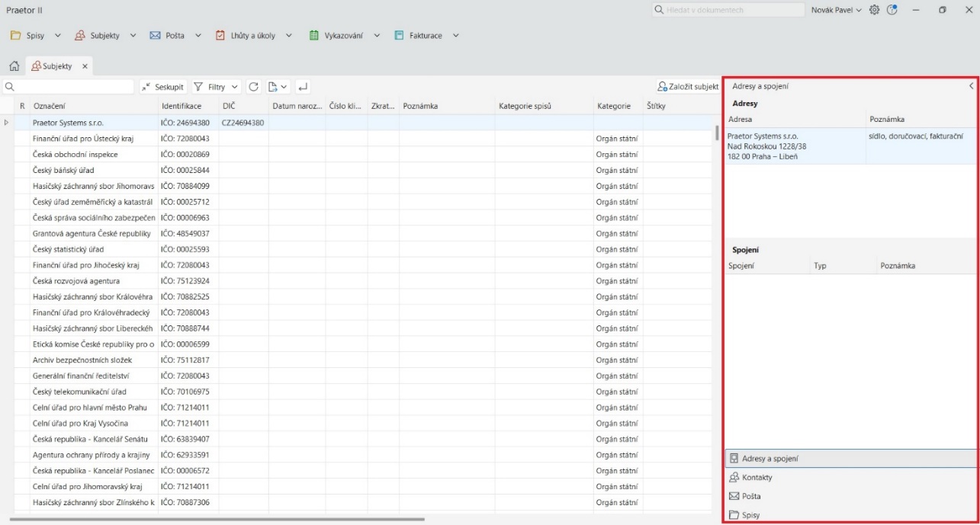980x525 pixels.
Task: Close the Subjekty tab
Action: (x=85, y=66)
